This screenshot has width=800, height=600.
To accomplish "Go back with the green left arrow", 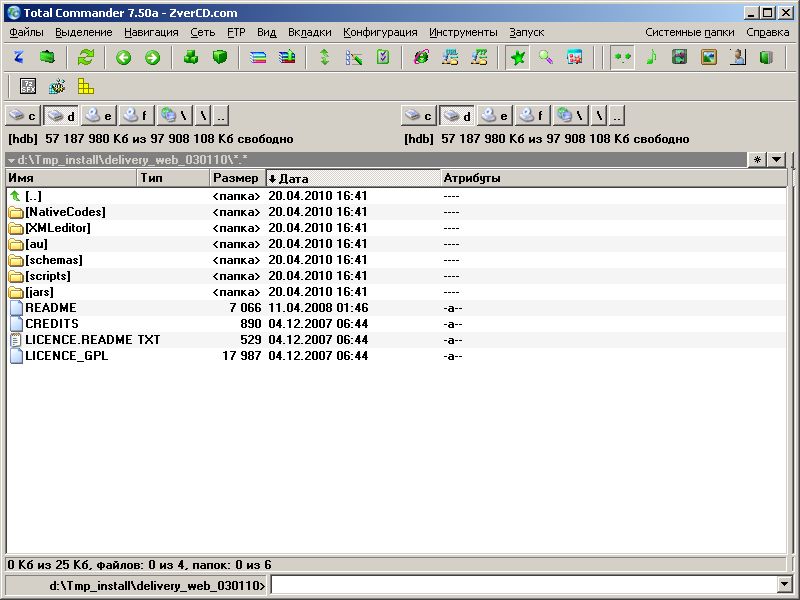I will point(124,58).
